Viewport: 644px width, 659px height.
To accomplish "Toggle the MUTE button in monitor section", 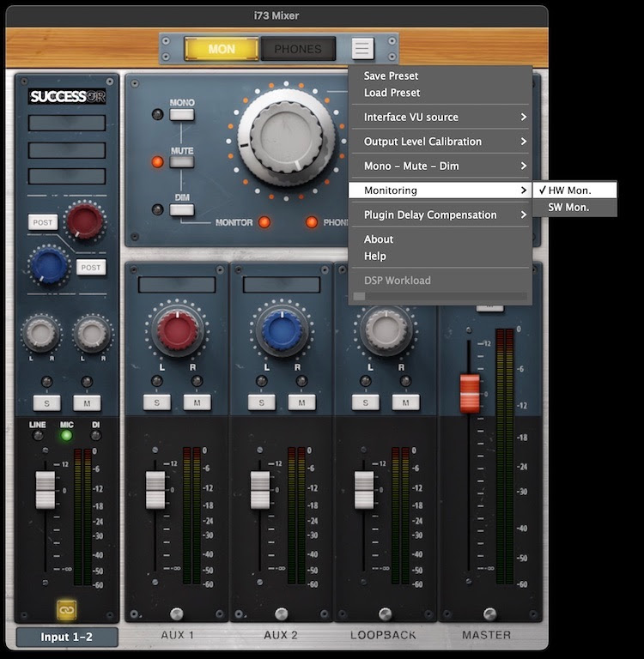I will coord(182,162).
